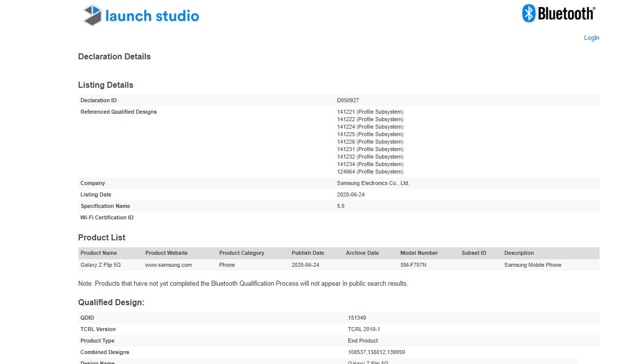Screen dimensions: 641x364
Task: Click the Product Website column header
Action: (x=167, y=253)
